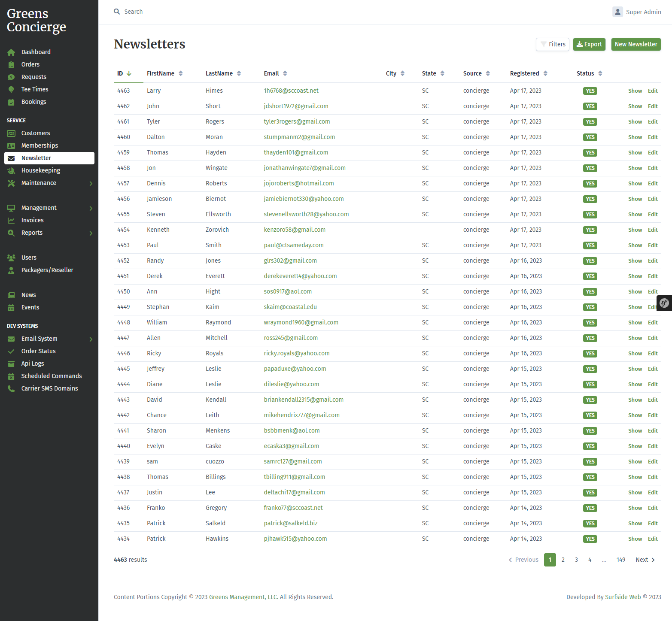672x621 pixels.
Task: Click the Scheduled Commands calendar icon
Action: click(11, 376)
